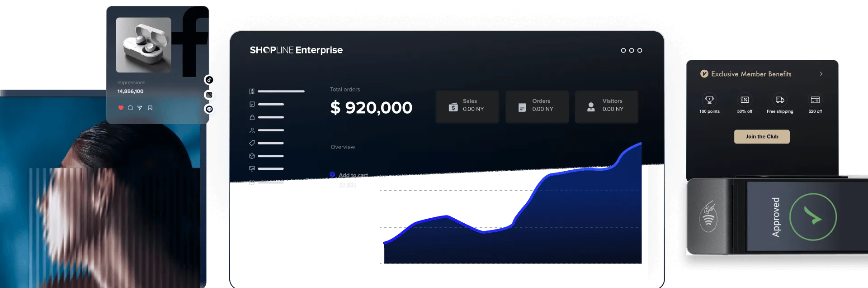Open the shopping bag sidebar icon
The width and height of the screenshot is (868, 288).
click(x=252, y=117)
